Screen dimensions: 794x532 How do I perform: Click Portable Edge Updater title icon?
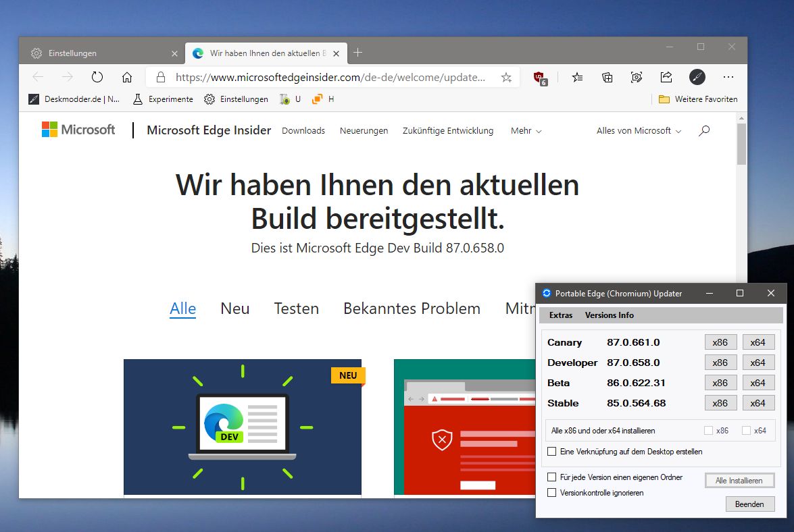[547, 293]
